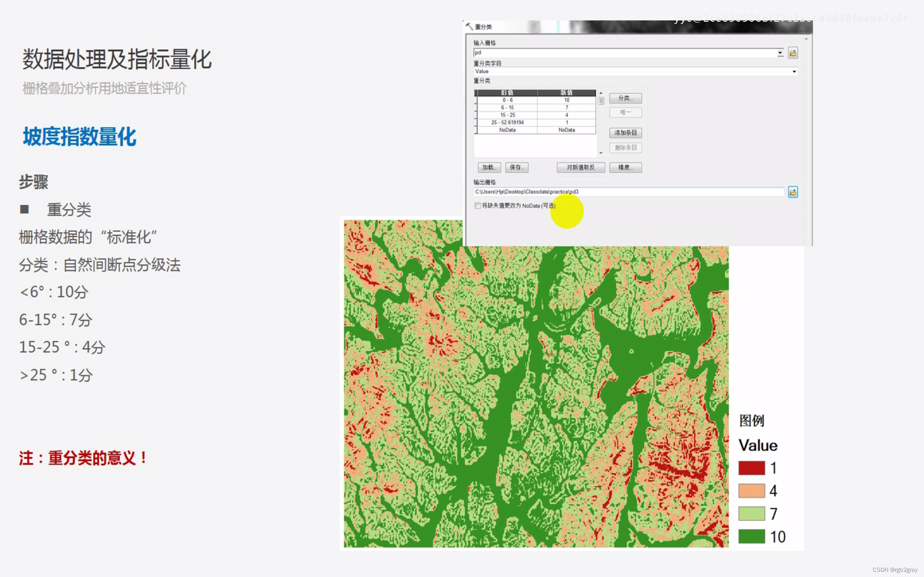Screen dimensions: 924x577
Task: Click the dark green legend swatch for value 10
Action: click(751, 537)
